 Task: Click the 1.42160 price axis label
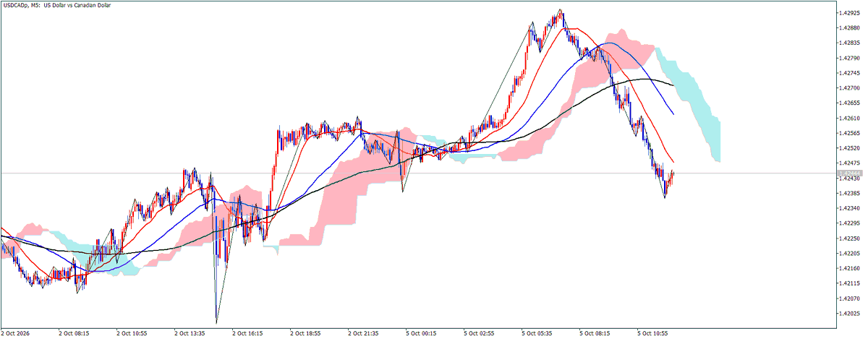tap(850, 268)
